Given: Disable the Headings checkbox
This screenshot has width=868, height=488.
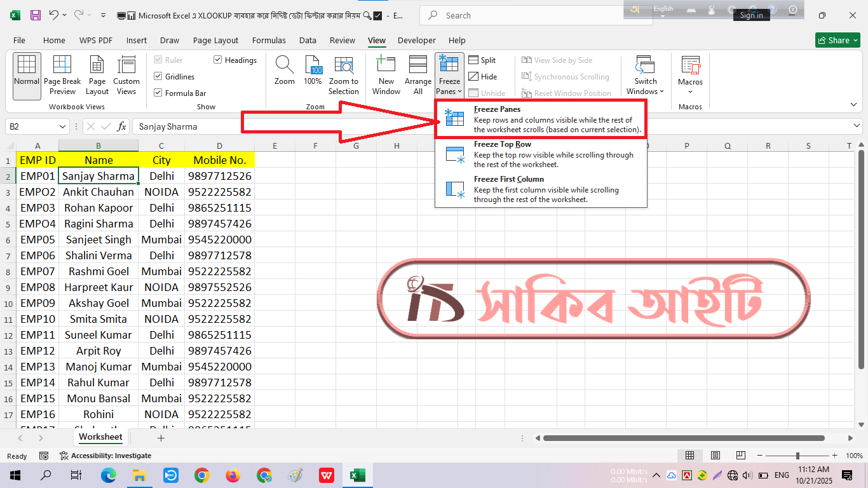Looking at the screenshot, I should click(x=218, y=60).
